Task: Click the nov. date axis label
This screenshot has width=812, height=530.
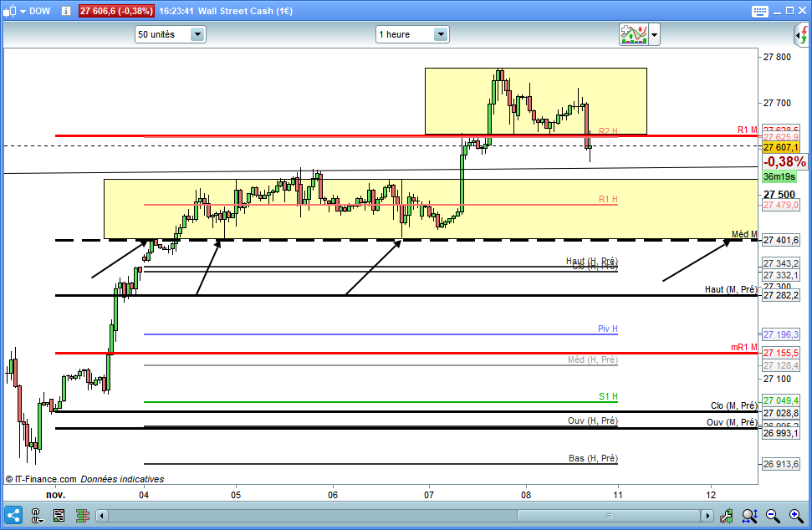Action: point(55,495)
